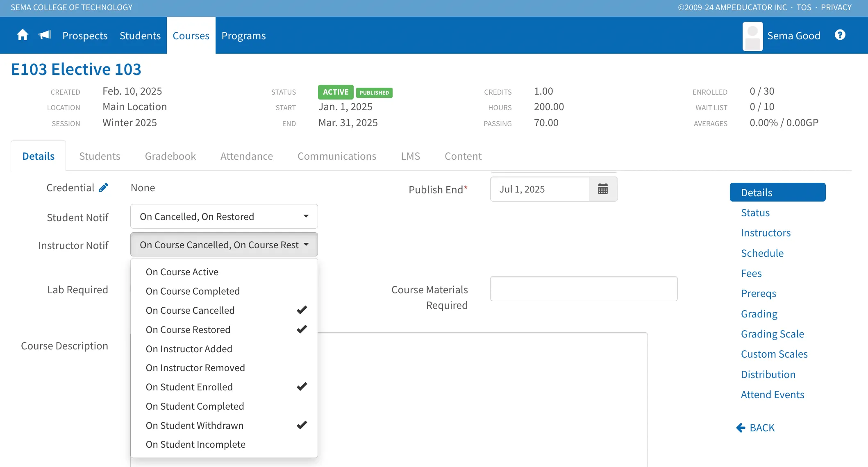Jump to the Status section
This screenshot has height=467, width=868.
pyautogui.click(x=755, y=213)
